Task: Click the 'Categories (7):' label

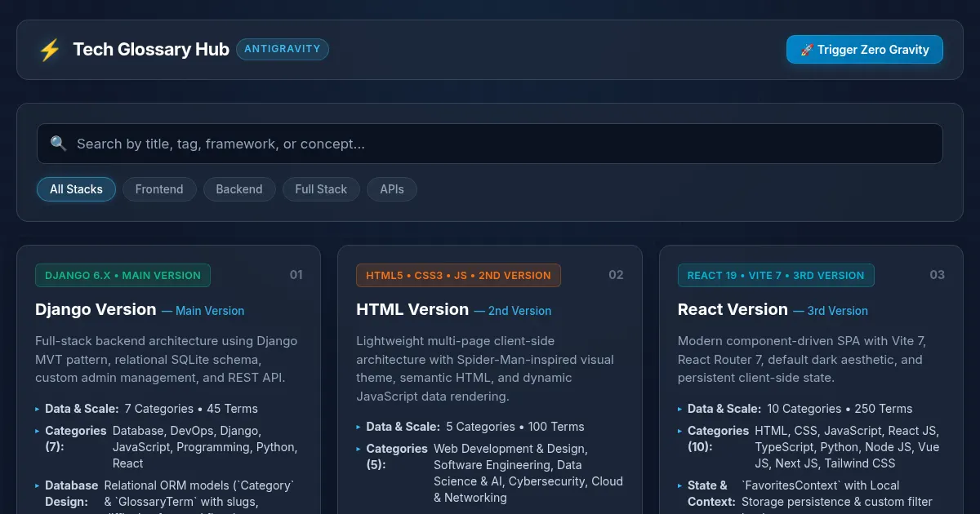Action: (x=76, y=439)
